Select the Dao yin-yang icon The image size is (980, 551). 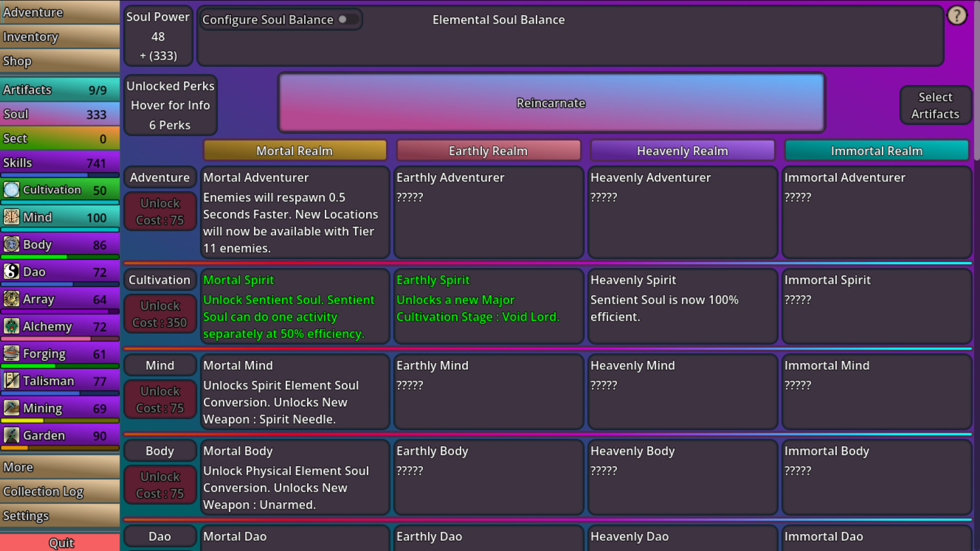click(12, 271)
